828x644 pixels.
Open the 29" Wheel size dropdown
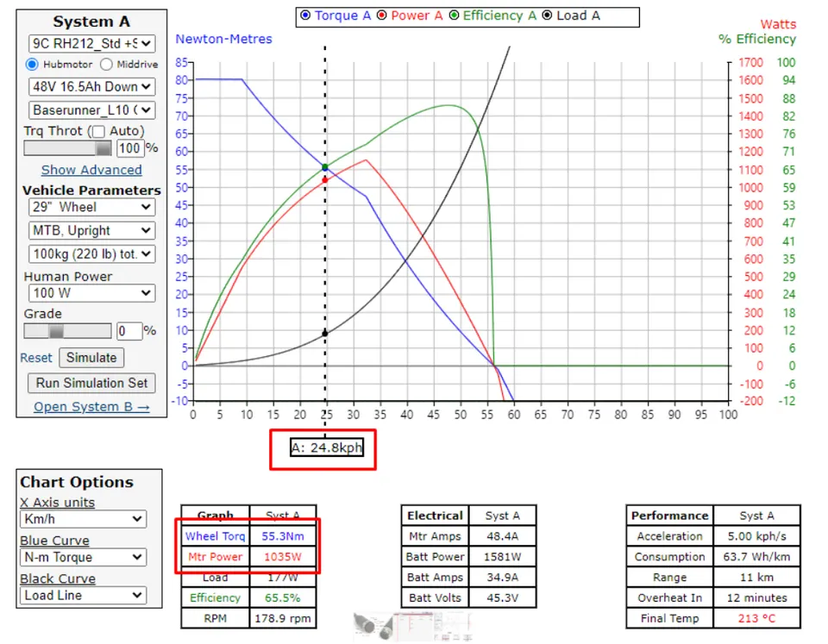92,207
